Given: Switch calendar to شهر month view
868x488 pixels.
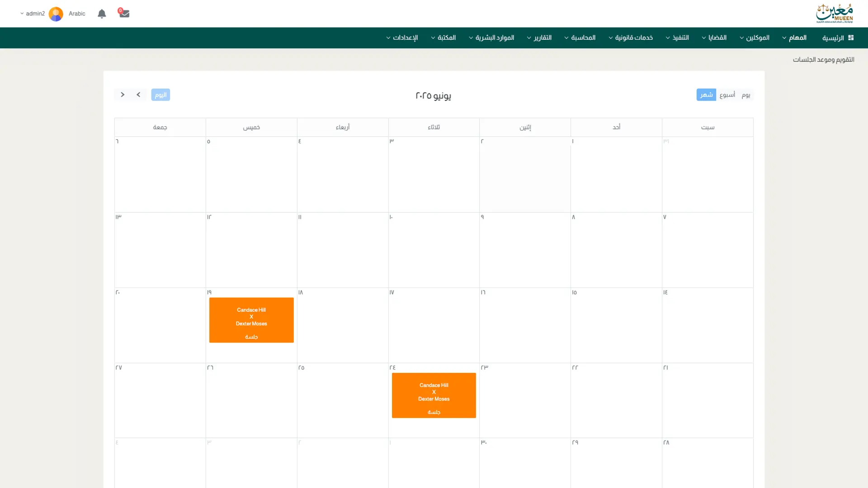Looking at the screenshot, I should [706, 94].
